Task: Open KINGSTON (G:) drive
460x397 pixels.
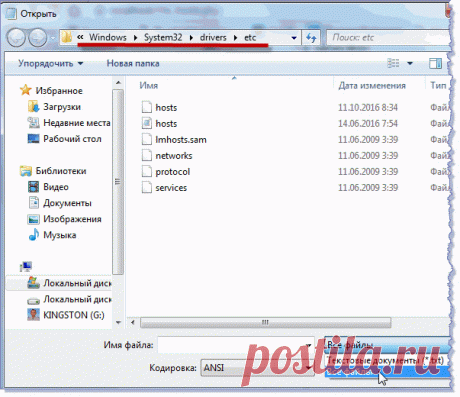Action: [74, 315]
